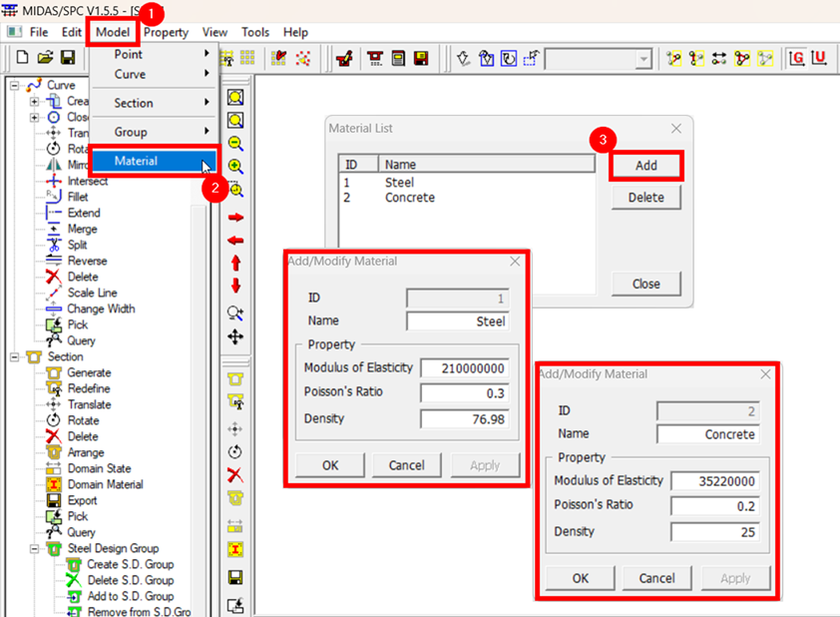Viewport: 840px width, 617px height.
Task: Choose Material from the Model menu
Action: click(136, 161)
